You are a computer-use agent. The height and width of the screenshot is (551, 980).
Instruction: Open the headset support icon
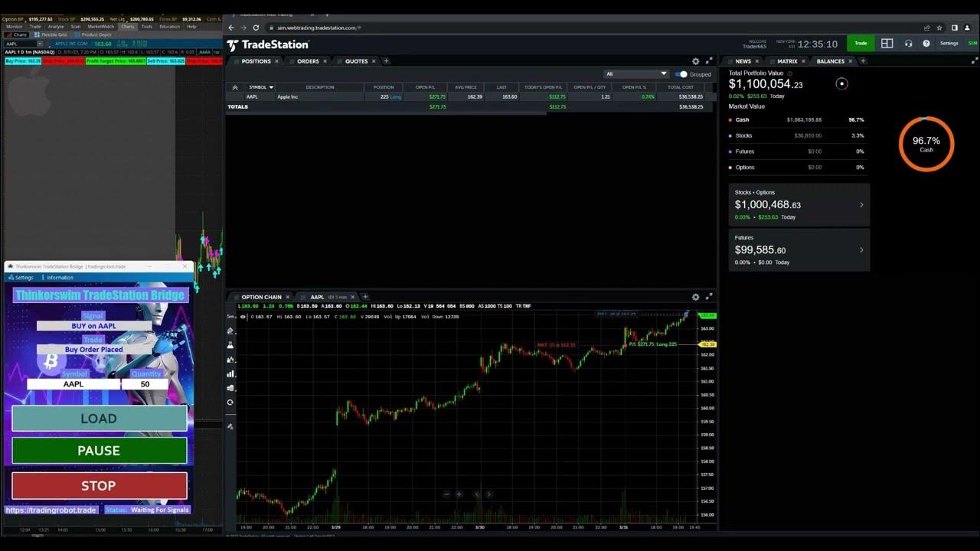point(908,44)
